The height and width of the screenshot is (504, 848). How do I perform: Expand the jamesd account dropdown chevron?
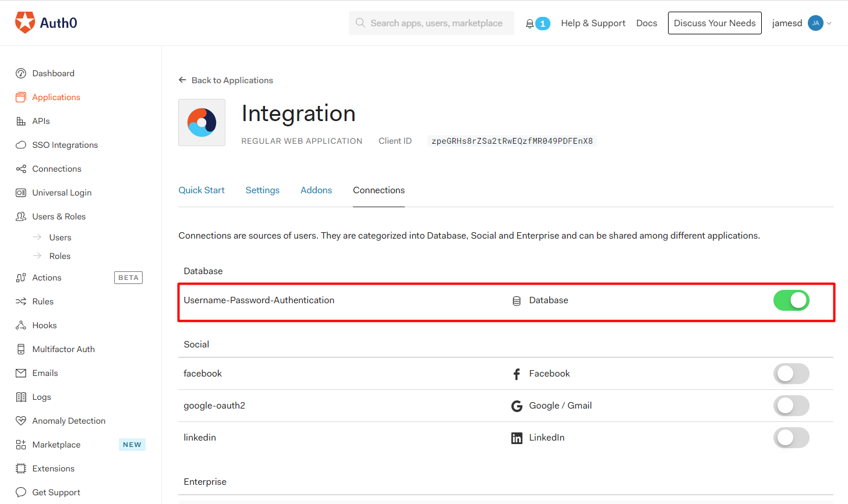[829, 23]
